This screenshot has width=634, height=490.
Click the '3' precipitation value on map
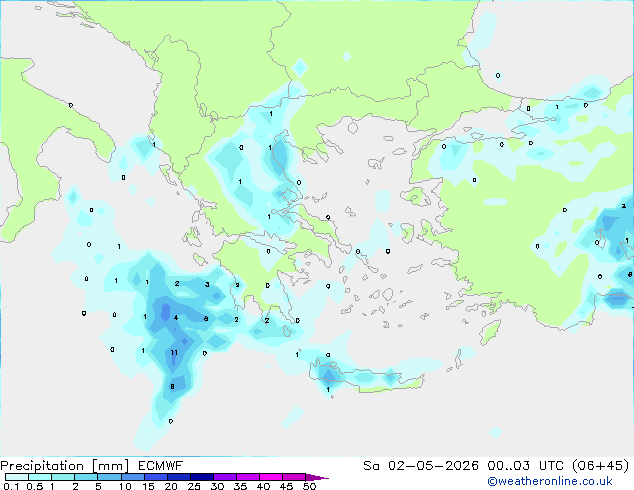click(x=207, y=285)
